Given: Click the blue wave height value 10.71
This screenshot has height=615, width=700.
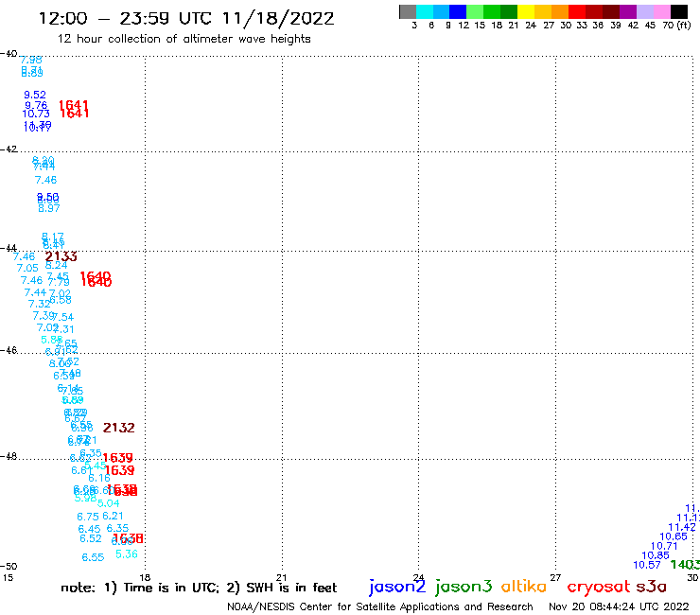Looking at the screenshot, I should click(x=664, y=546).
